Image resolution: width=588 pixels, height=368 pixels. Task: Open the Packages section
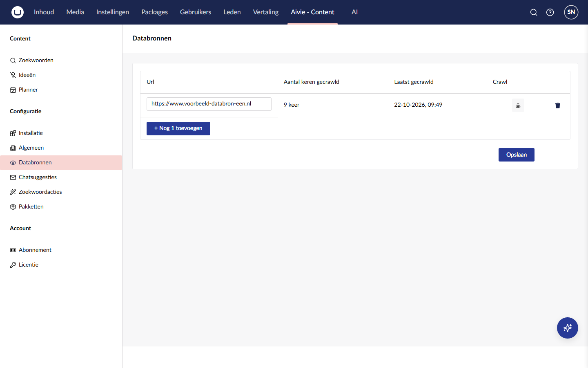tap(155, 12)
